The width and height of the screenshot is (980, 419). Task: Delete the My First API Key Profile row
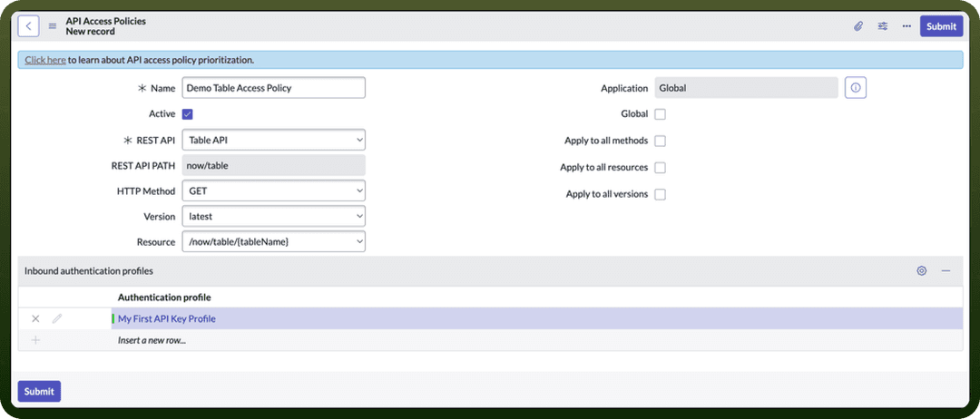click(x=35, y=318)
